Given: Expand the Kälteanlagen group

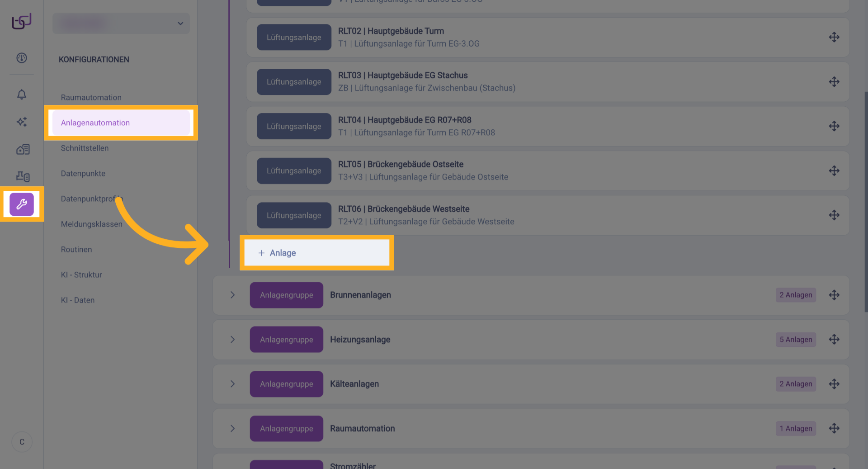Looking at the screenshot, I should tap(232, 384).
